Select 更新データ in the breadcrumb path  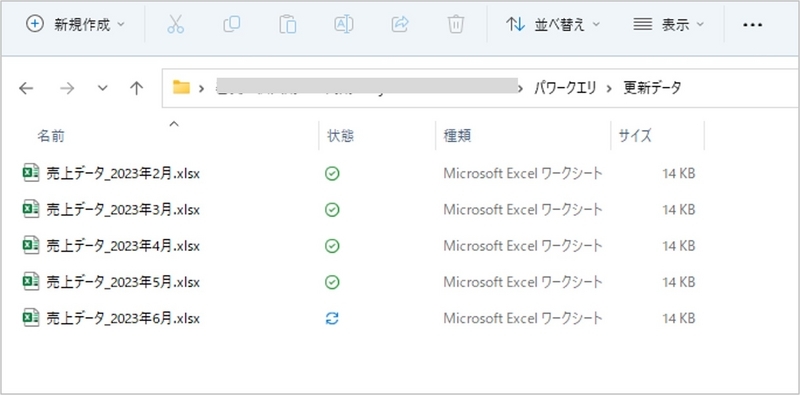click(x=652, y=88)
